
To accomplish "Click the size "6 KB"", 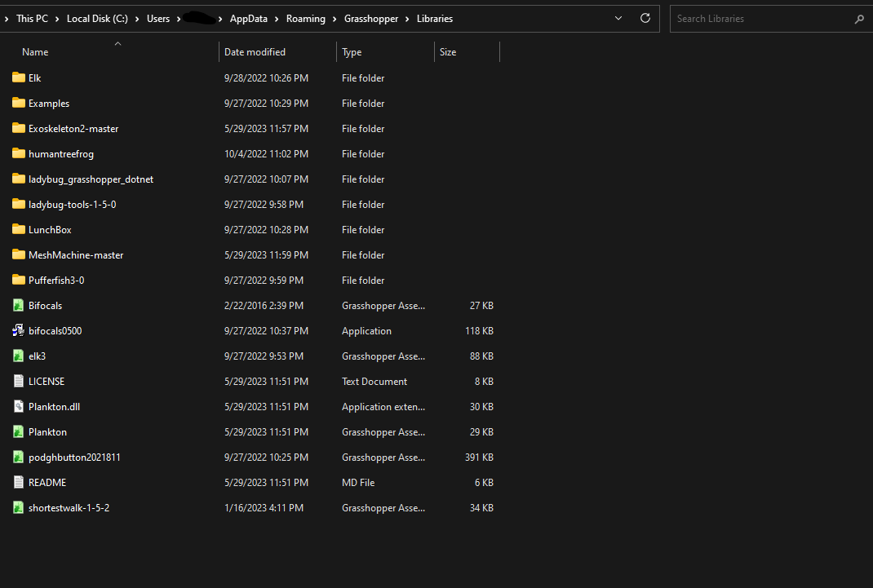I will coord(484,483).
